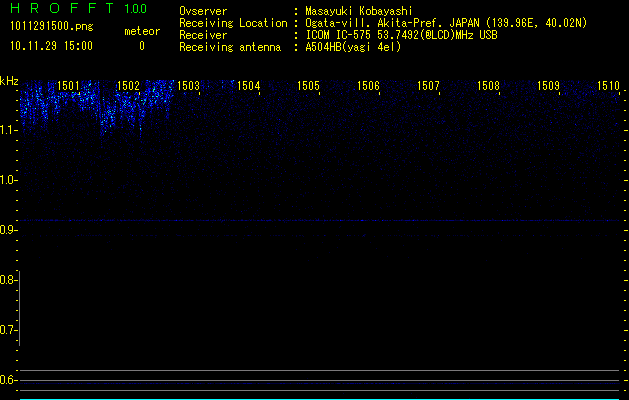
Task: Click the meteor count value 0
Action: [142, 46]
